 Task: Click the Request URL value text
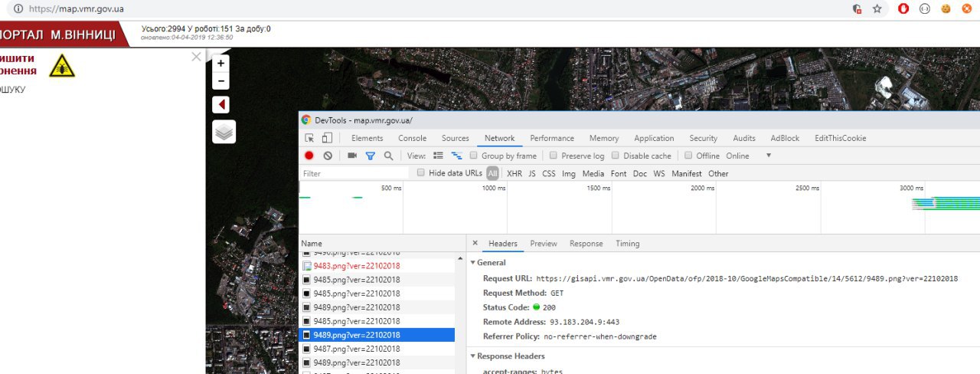[x=746, y=279]
